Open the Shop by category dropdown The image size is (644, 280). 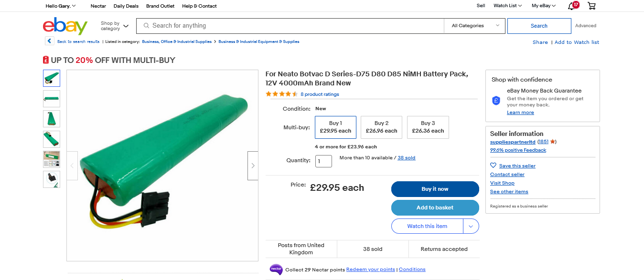(x=115, y=26)
